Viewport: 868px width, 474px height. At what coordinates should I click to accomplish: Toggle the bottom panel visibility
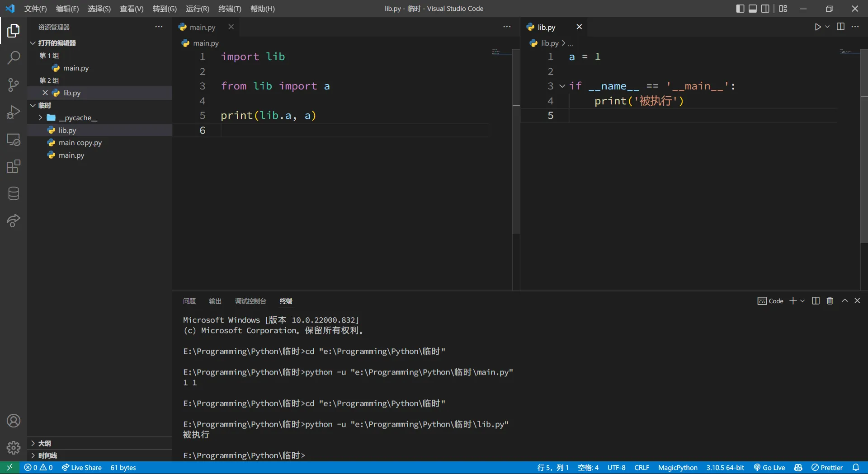(x=753, y=9)
